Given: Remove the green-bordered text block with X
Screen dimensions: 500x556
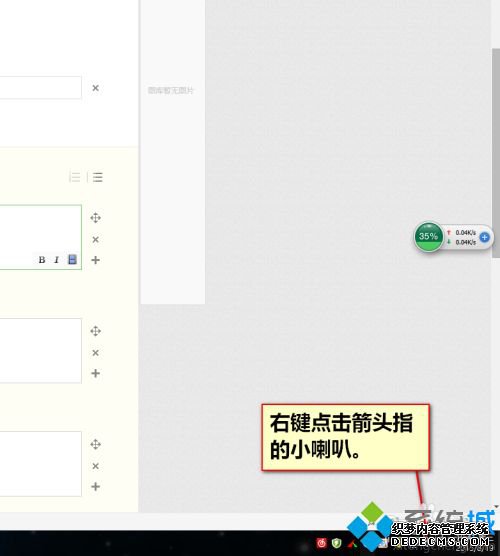Looking at the screenshot, I should [95, 240].
